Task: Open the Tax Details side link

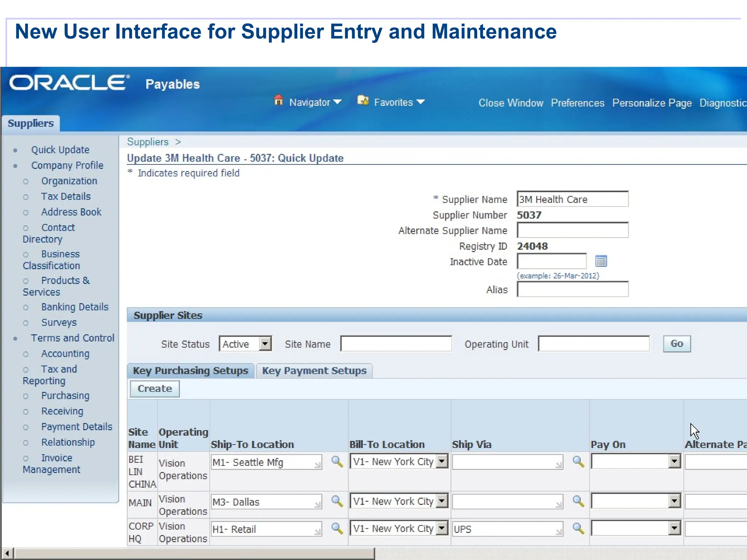Action: tap(66, 197)
